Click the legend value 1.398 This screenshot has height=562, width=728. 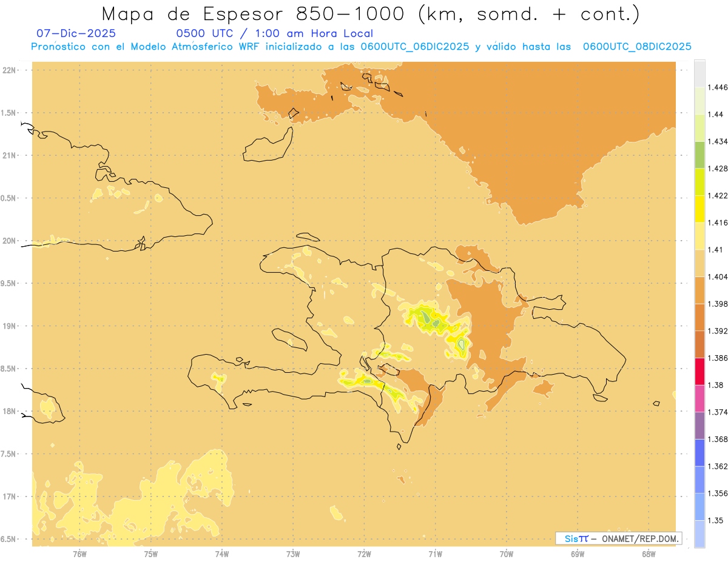716,304
